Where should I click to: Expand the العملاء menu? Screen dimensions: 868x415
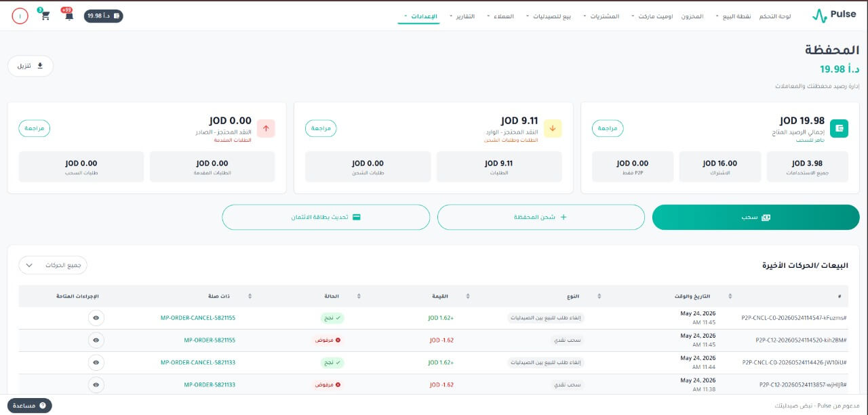tap(501, 16)
